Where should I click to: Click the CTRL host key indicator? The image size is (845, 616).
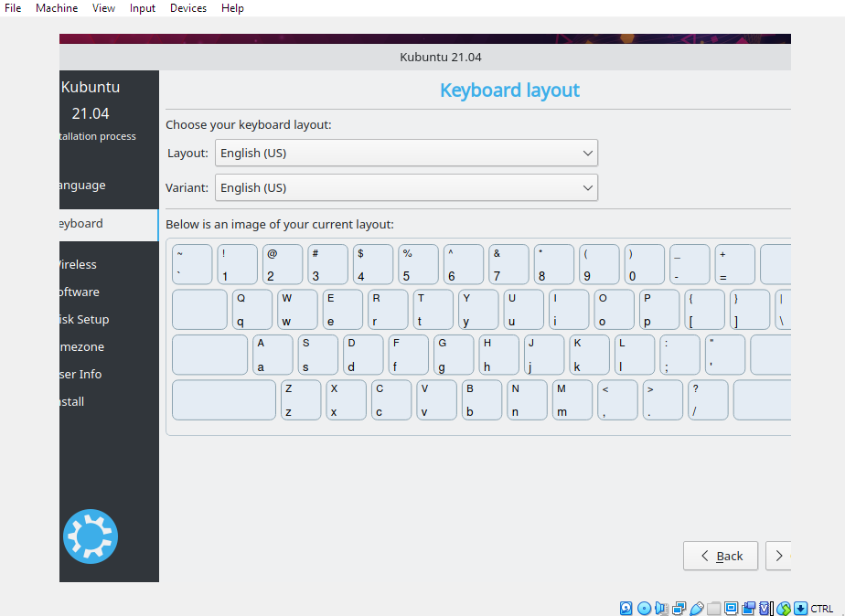tap(822, 609)
